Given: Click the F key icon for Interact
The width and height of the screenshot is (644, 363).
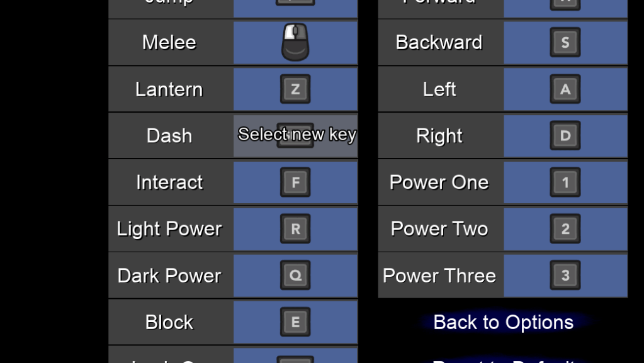Looking at the screenshot, I should (295, 182).
